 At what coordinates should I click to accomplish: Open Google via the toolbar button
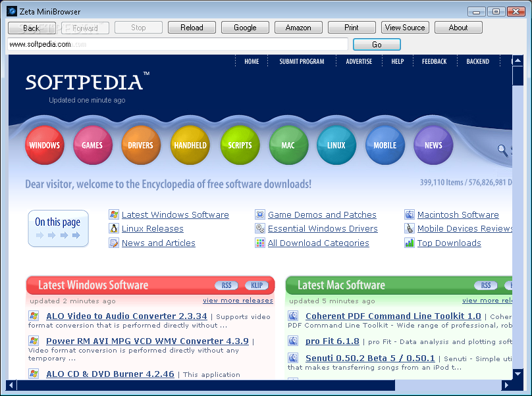click(245, 28)
